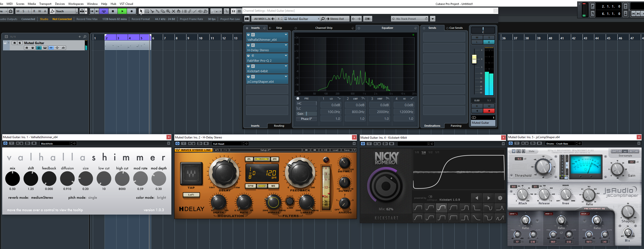The height and width of the screenshot is (249, 644).
Task: Toggle channel settings window layout icon
Action: click(x=247, y=19)
